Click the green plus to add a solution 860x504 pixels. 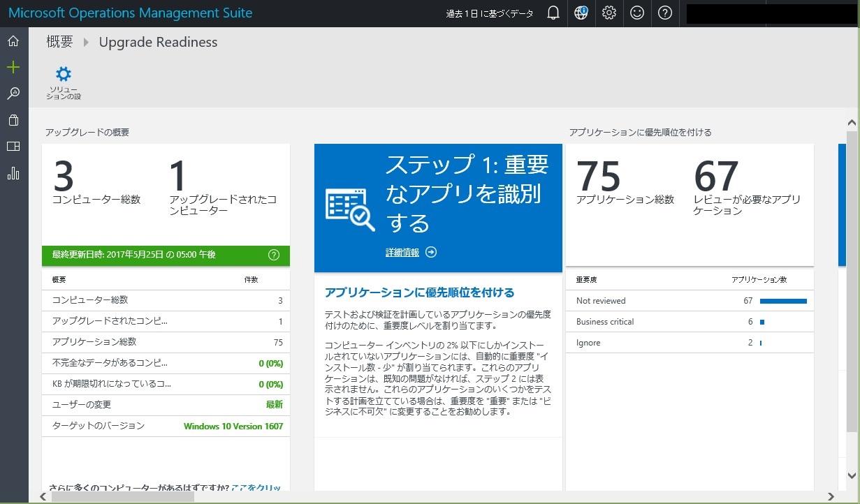13,67
